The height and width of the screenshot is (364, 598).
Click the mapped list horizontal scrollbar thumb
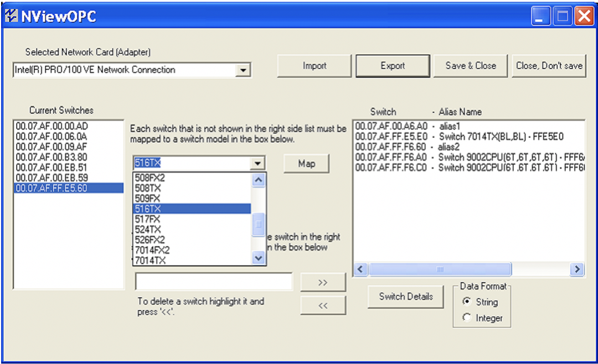pos(440,269)
